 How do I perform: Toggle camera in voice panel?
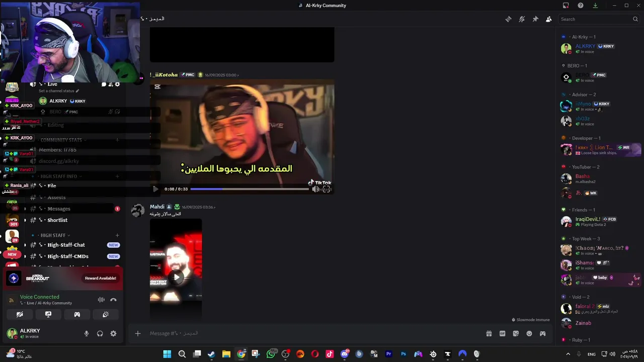20,314
